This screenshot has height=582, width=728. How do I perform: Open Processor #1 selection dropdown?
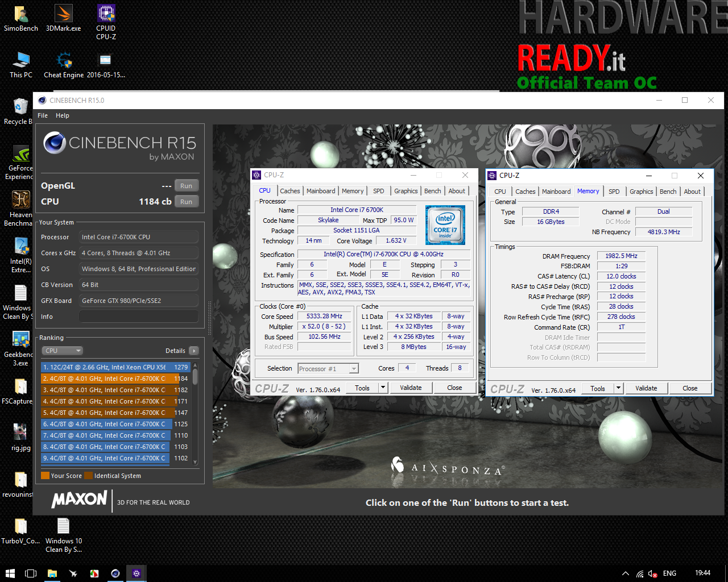(x=328, y=369)
